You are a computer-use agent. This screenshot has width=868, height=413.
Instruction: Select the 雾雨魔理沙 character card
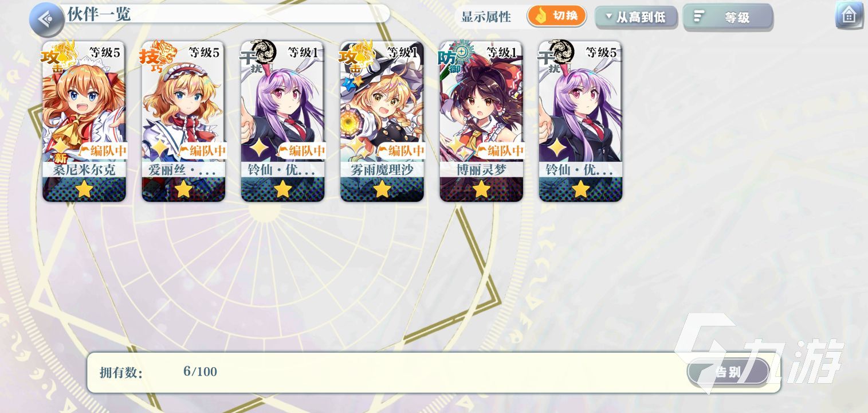382,121
